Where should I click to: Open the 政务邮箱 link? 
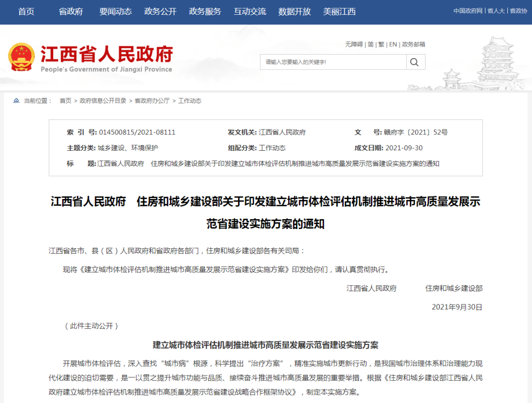pyautogui.click(x=415, y=44)
